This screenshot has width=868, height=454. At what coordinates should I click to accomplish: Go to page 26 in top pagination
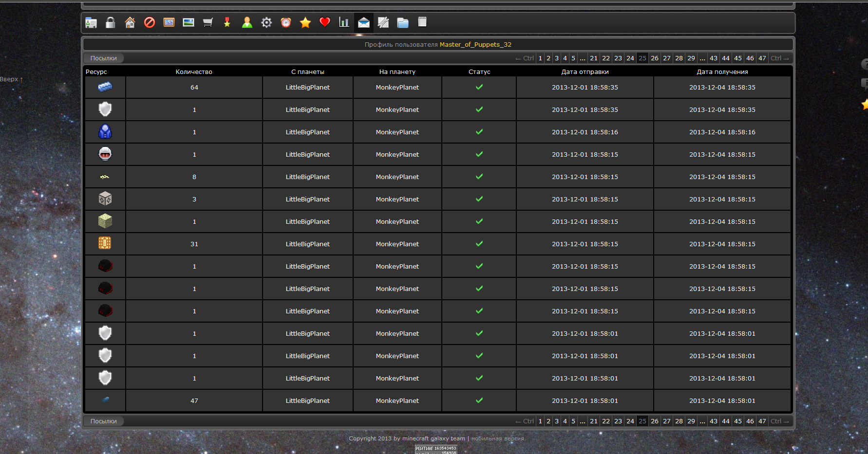655,58
